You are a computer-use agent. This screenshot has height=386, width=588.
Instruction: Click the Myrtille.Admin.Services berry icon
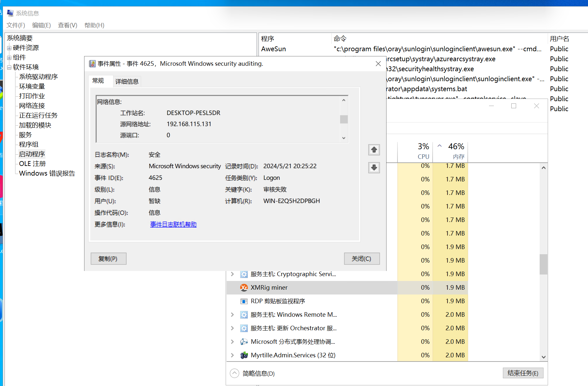tap(243, 355)
